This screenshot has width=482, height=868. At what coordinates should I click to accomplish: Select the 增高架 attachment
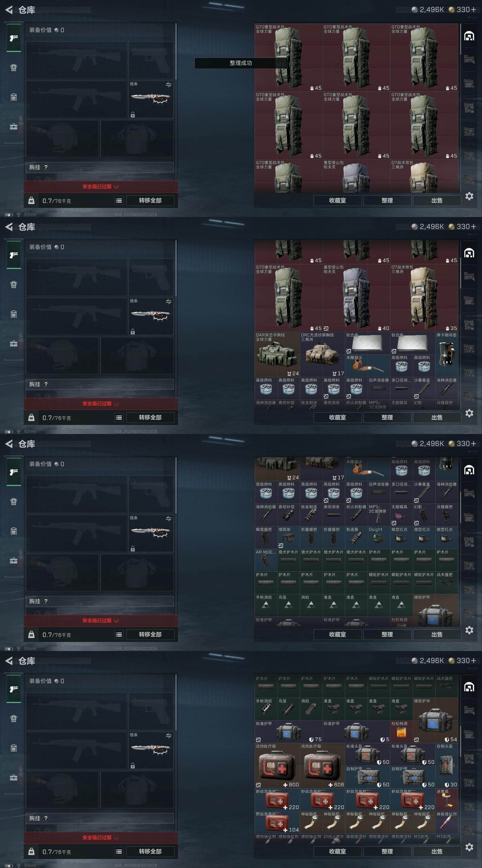(x=289, y=537)
